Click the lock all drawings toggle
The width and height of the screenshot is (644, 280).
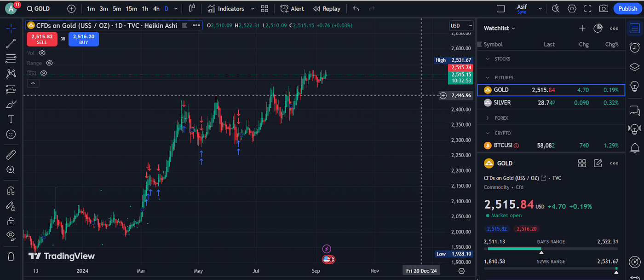tap(11, 221)
